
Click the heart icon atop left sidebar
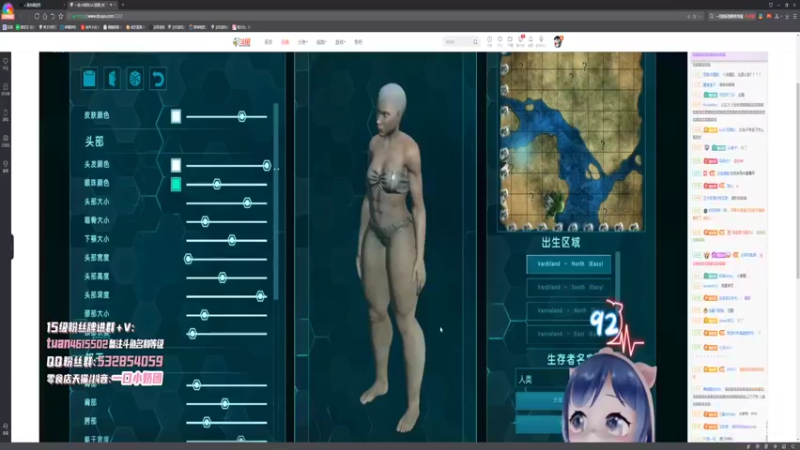point(6,61)
